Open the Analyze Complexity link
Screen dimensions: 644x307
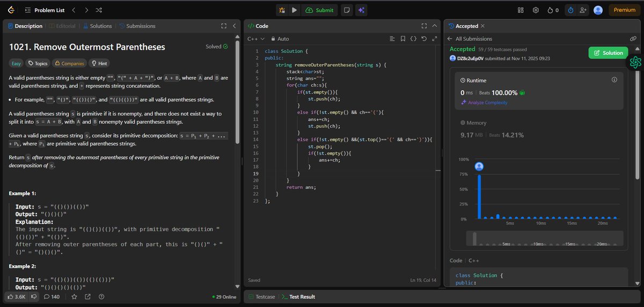point(484,103)
